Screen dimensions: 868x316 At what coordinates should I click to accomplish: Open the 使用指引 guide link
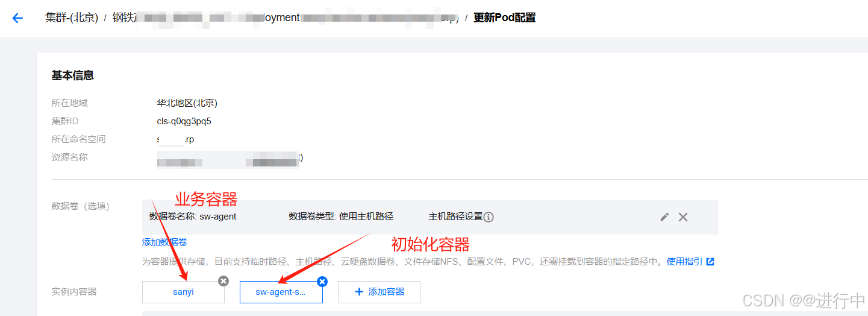(684, 262)
